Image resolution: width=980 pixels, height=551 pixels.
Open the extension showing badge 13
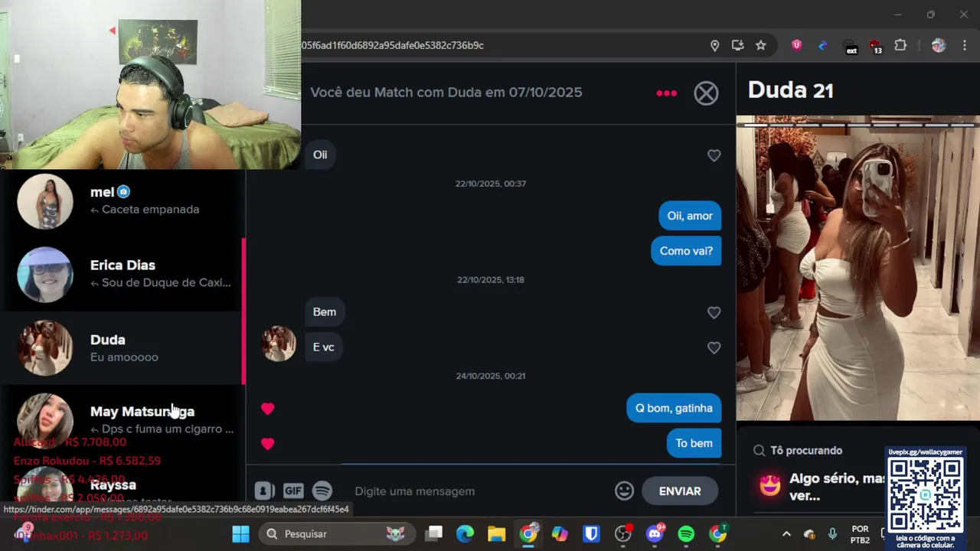coord(876,46)
